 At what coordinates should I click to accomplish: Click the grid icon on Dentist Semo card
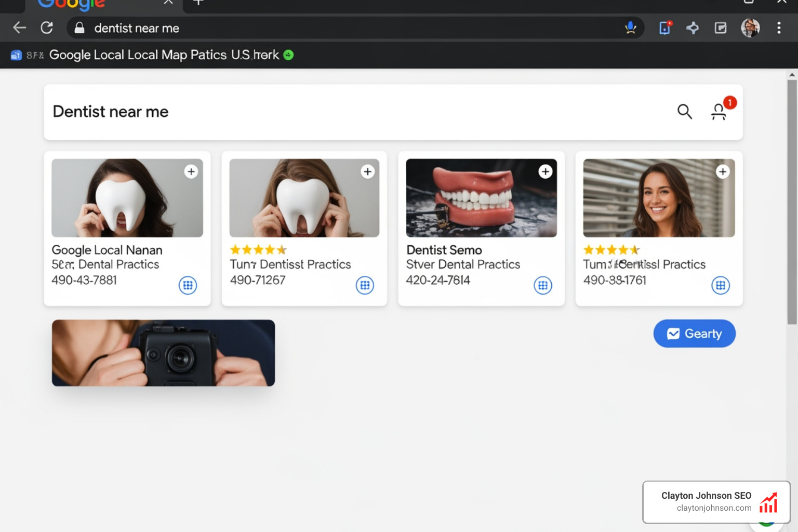point(542,285)
